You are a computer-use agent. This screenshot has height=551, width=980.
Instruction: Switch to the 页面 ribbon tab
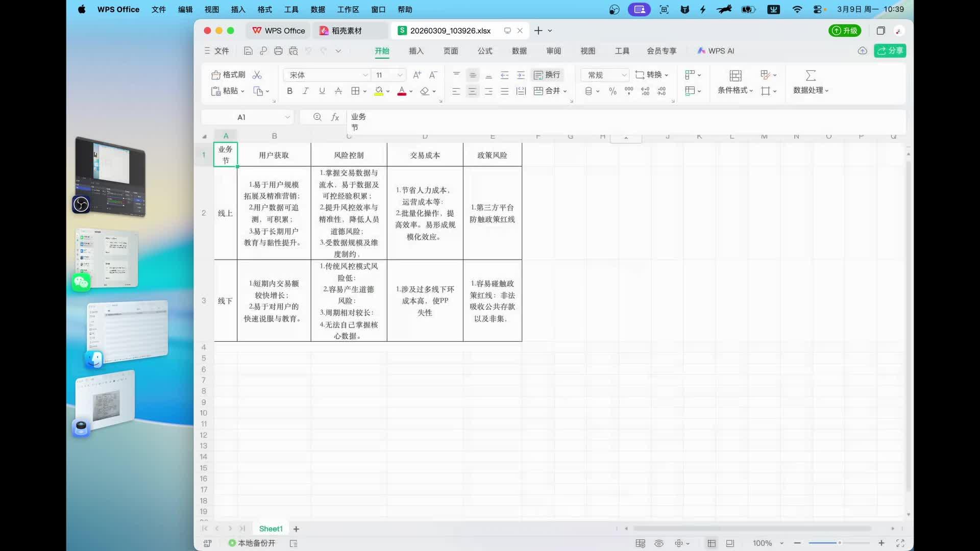point(451,51)
